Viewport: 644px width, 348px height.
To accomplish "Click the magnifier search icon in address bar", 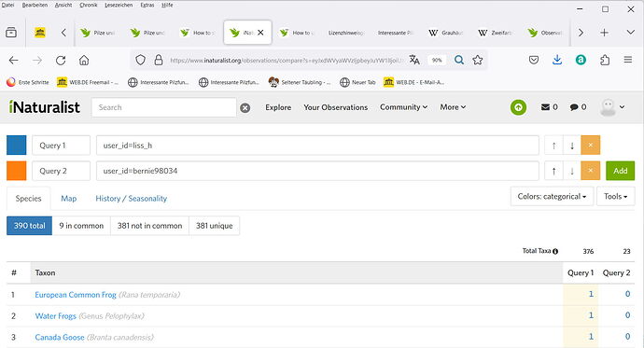I will click(459, 61).
